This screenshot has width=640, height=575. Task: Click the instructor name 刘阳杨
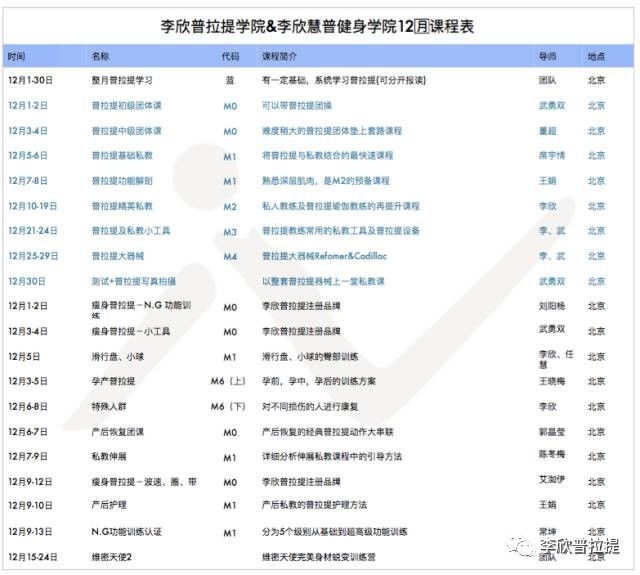552,306
